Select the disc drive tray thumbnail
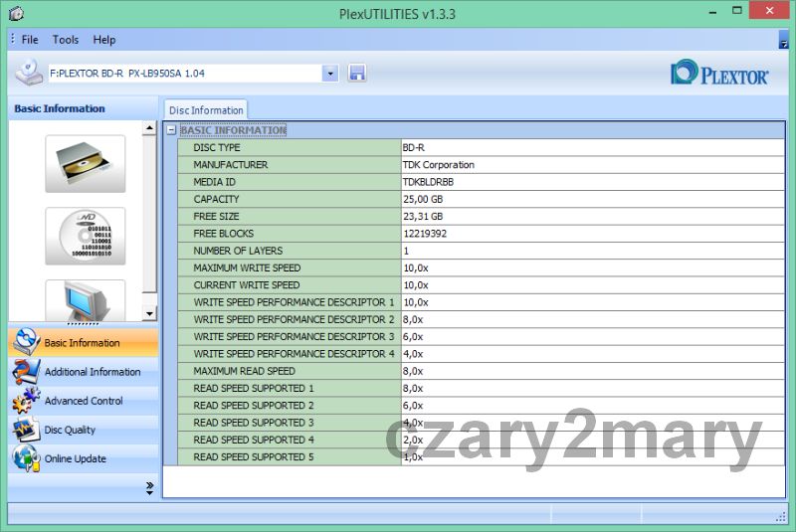796x532 pixels. click(x=86, y=164)
